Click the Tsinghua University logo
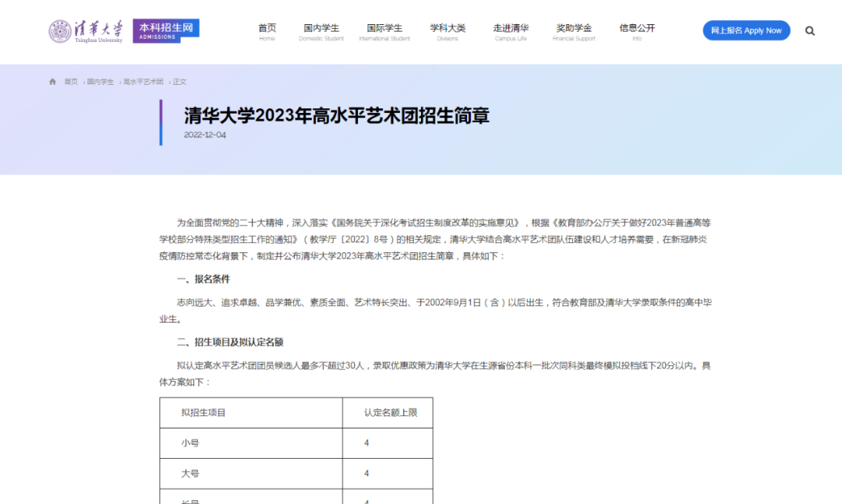Screen dimensions: 842x504 coord(86,31)
